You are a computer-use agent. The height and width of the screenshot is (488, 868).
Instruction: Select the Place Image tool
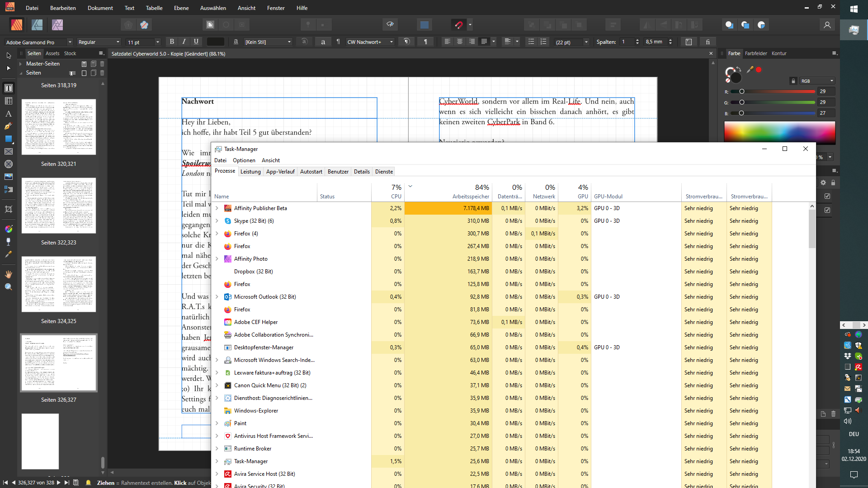pos(8,177)
